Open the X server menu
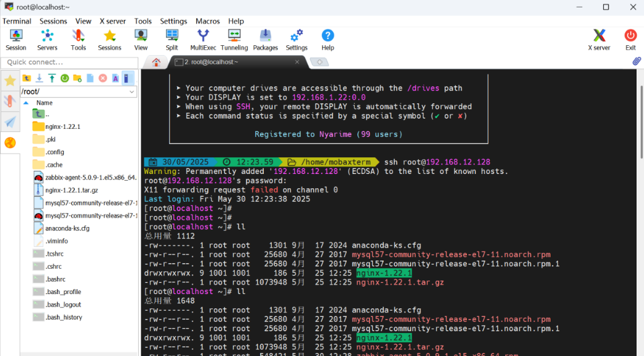644x356 pixels. [x=113, y=21]
